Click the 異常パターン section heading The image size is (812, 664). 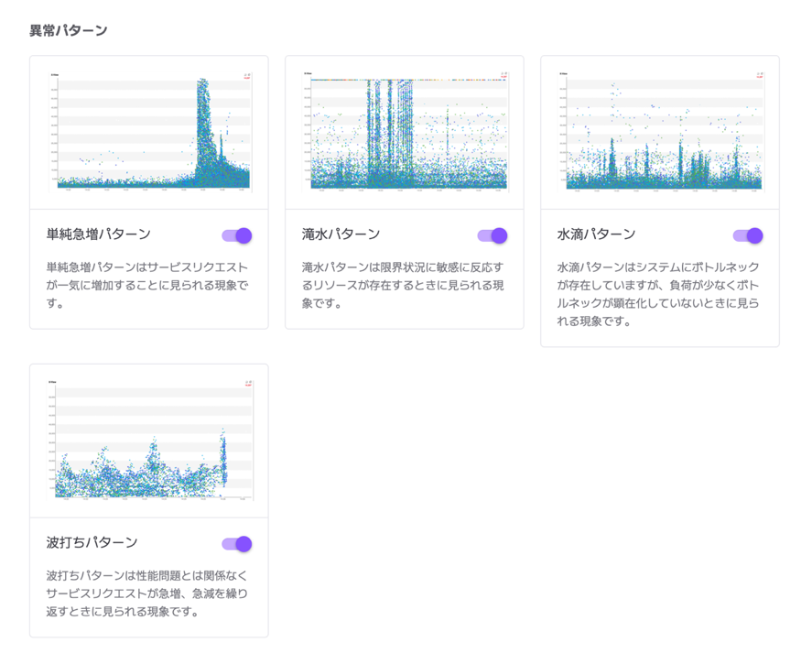pos(69,30)
